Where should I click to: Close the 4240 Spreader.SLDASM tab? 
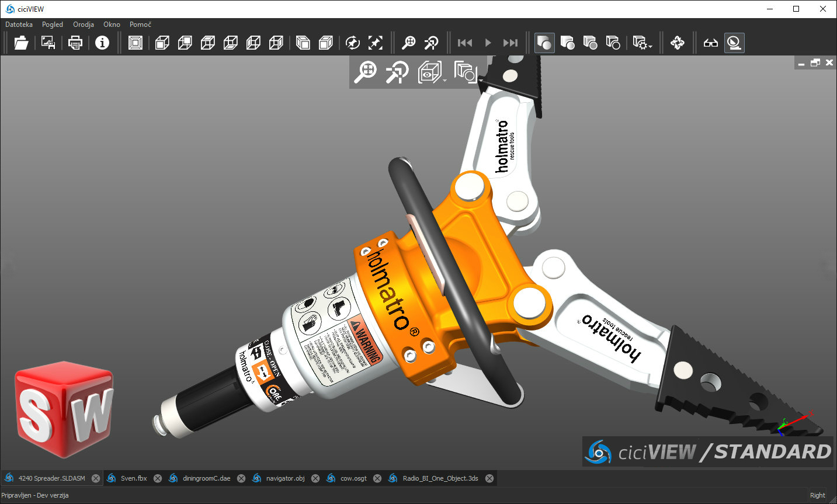[x=96, y=478]
